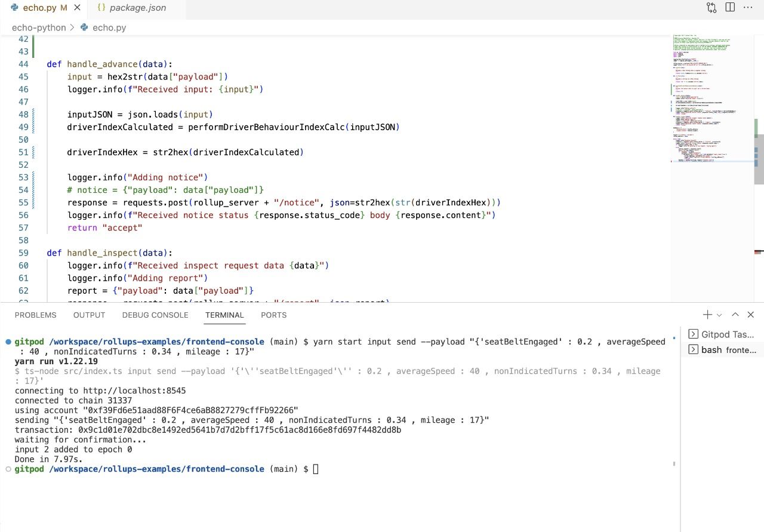This screenshot has width=764, height=532.
Task: Click the JSON braces icon on package.json tab
Action: [x=101, y=8]
